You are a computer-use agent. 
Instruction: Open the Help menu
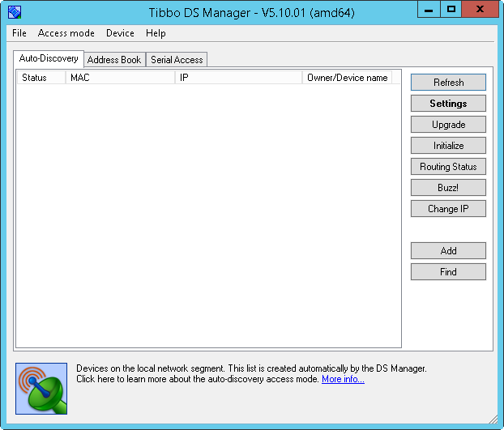click(156, 33)
